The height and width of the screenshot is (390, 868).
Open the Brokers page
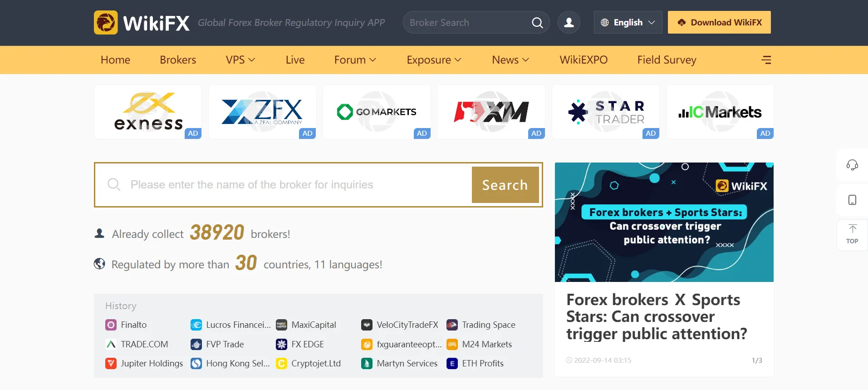click(x=178, y=60)
